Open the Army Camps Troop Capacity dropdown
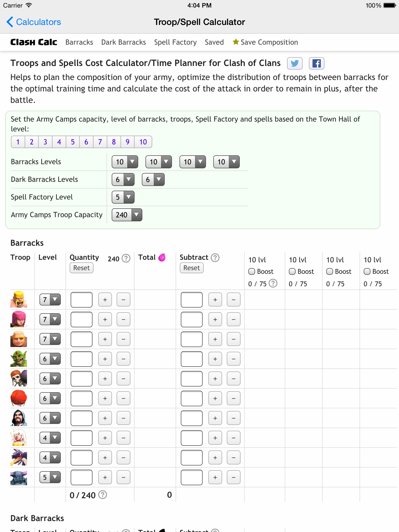Screen dimensions: 399x532 click(x=127, y=215)
